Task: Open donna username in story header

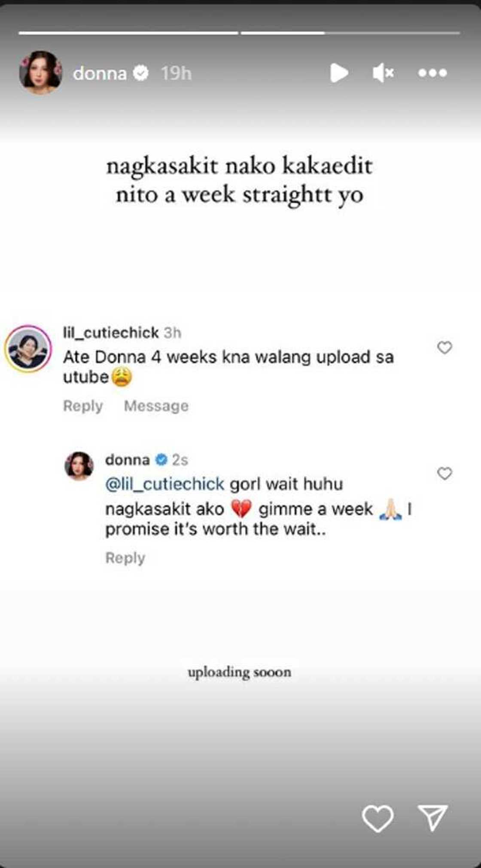Action: (100, 73)
